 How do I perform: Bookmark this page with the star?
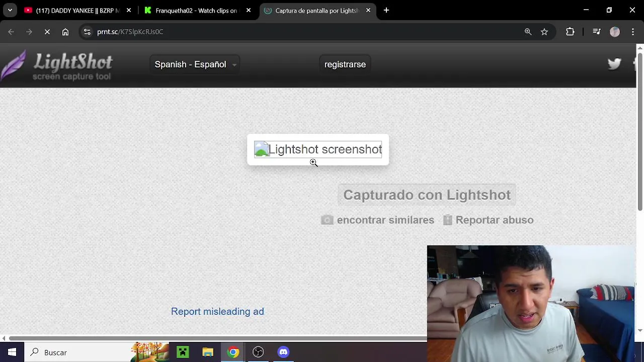click(544, 32)
